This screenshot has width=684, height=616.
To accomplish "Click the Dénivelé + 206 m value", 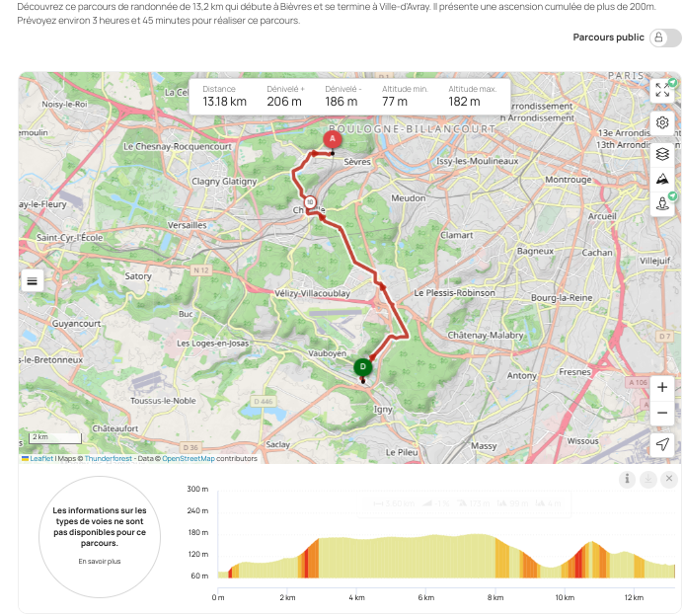I will pos(284,102).
